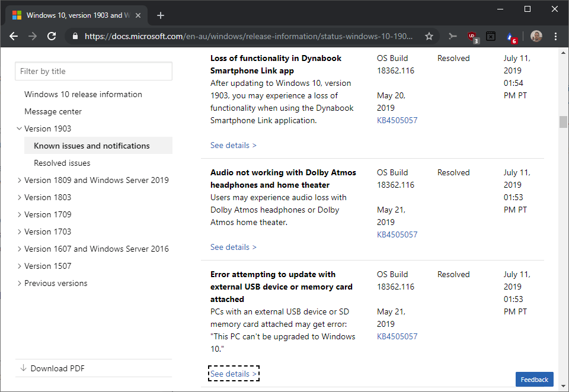Screen dimensions: 569x392
Task: Close the Windows 10, version 1903 tab
Action: click(x=138, y=15)
